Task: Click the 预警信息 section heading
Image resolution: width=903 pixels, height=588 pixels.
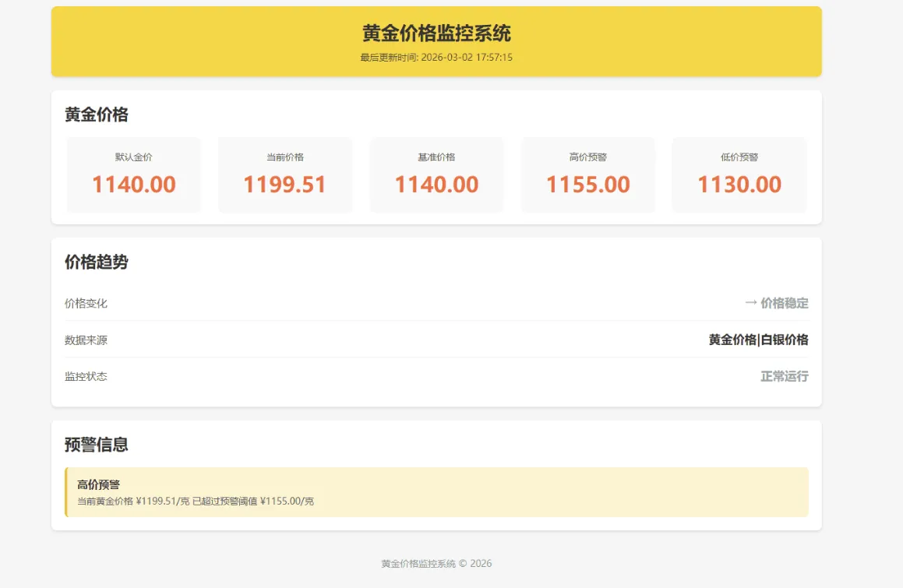Action: pos(95,445)
